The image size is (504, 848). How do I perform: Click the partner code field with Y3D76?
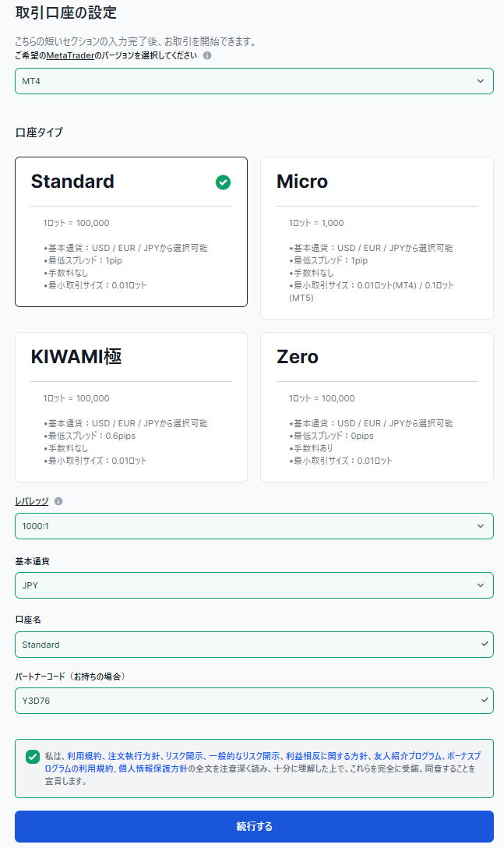point(254,701)
